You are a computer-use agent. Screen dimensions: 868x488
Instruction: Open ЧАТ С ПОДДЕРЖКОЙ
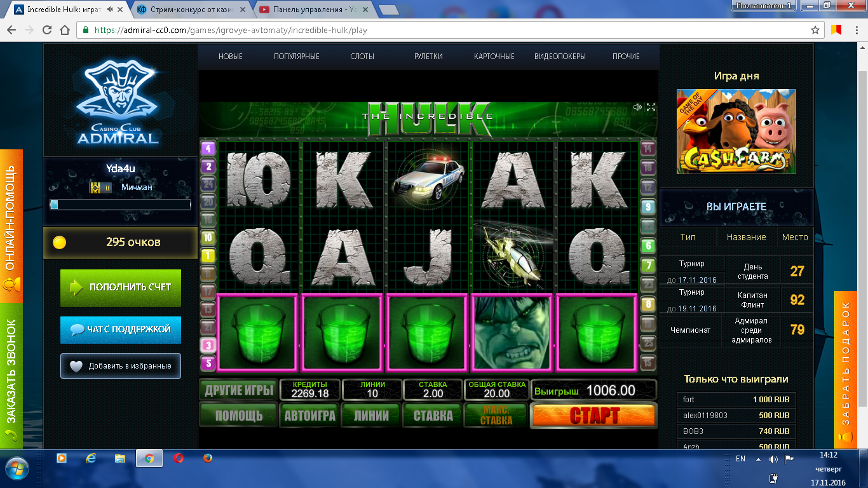(x=121, y=330)
